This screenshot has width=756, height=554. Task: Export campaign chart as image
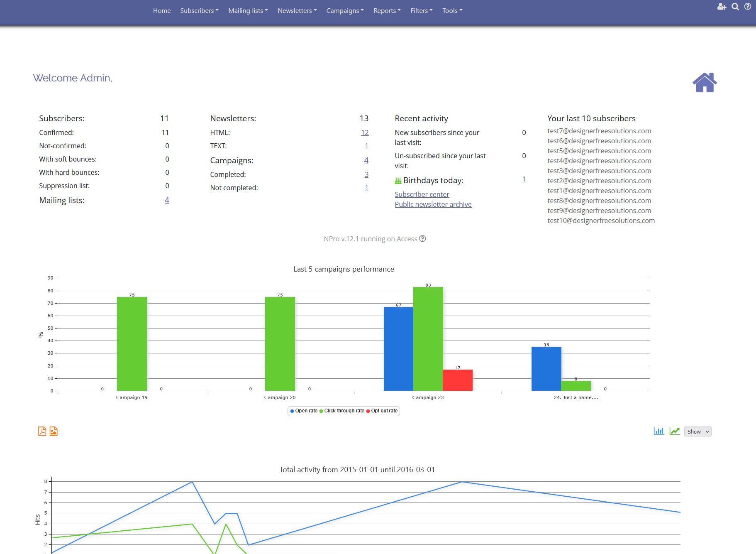pyautogui.click(x=53, y=431)
